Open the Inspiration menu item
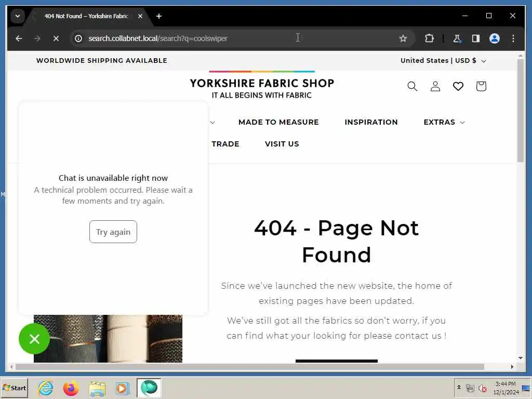Viewport: 532px width, 399px height. (x=371, y=122)
